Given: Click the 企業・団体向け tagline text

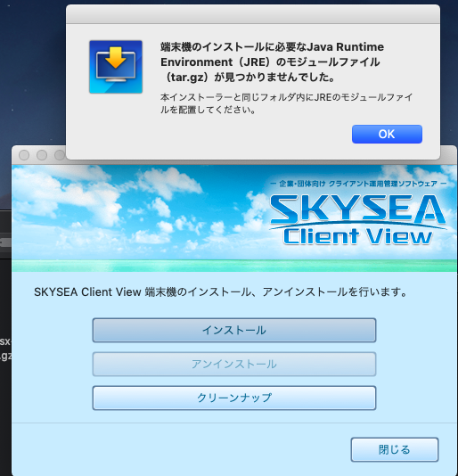Looking at the screenshot, I should [x=358, y=184].
